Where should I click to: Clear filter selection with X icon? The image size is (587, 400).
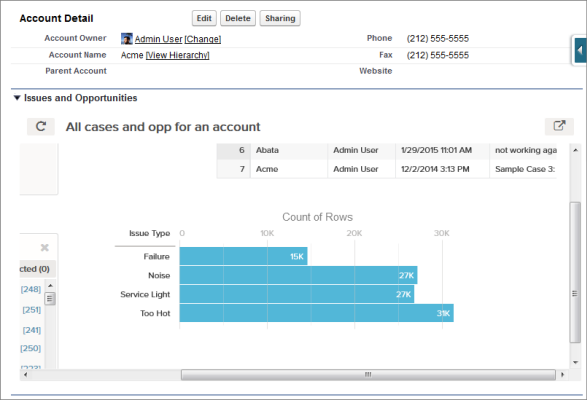click(x=45, y=248)
